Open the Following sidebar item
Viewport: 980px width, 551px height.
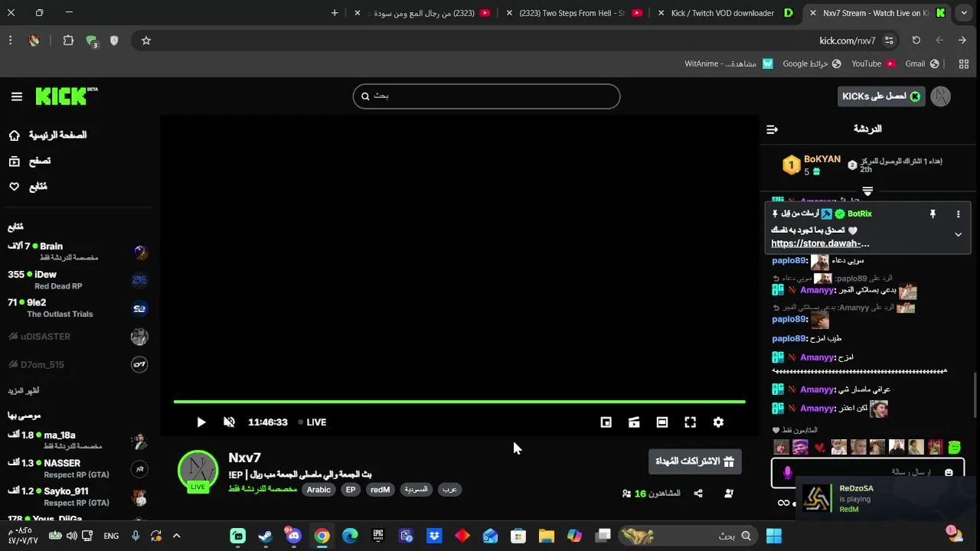tap(28, 187)
